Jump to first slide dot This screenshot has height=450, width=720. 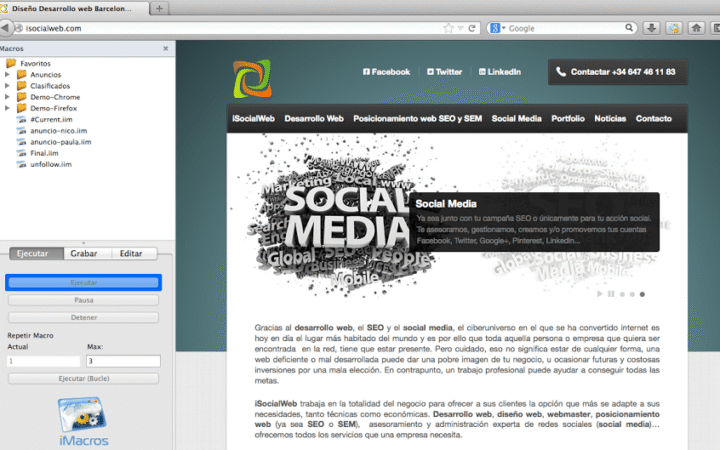pyautogui.click(x=622, y=294)
